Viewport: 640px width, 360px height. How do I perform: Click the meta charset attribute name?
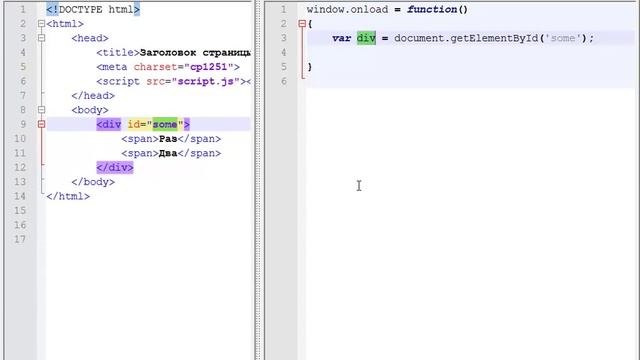(156, 67)
